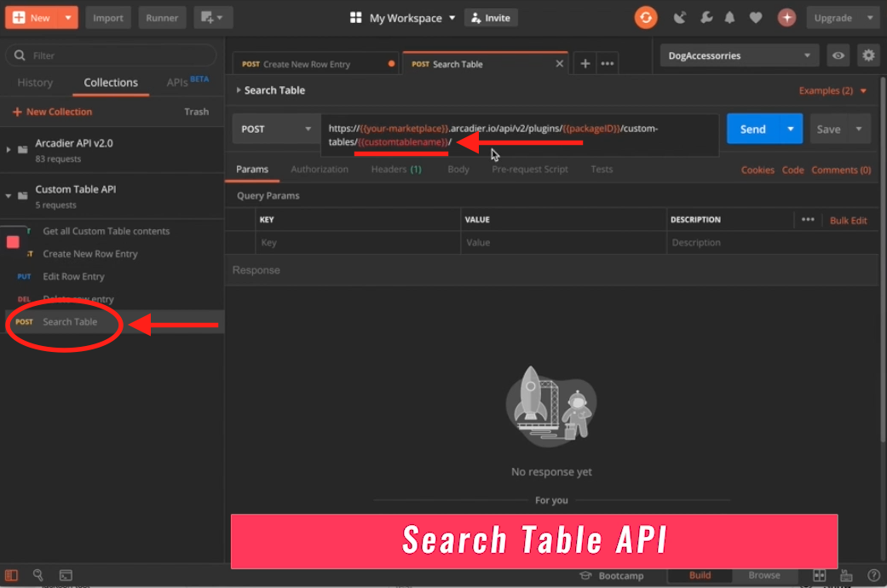887x588 pixels.
Task: Add a new request tab
Action: click(585, 63)
